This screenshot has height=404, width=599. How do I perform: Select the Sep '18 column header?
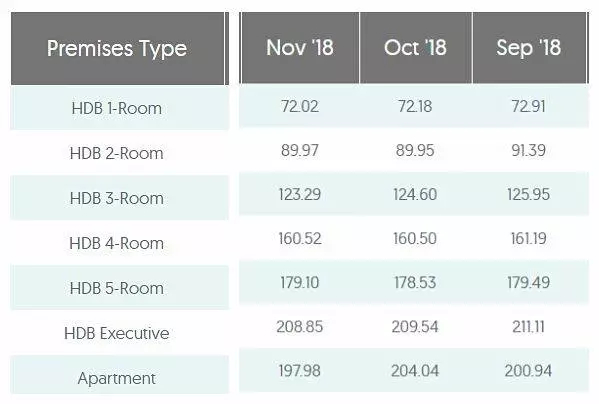click(x=529, y=48)
